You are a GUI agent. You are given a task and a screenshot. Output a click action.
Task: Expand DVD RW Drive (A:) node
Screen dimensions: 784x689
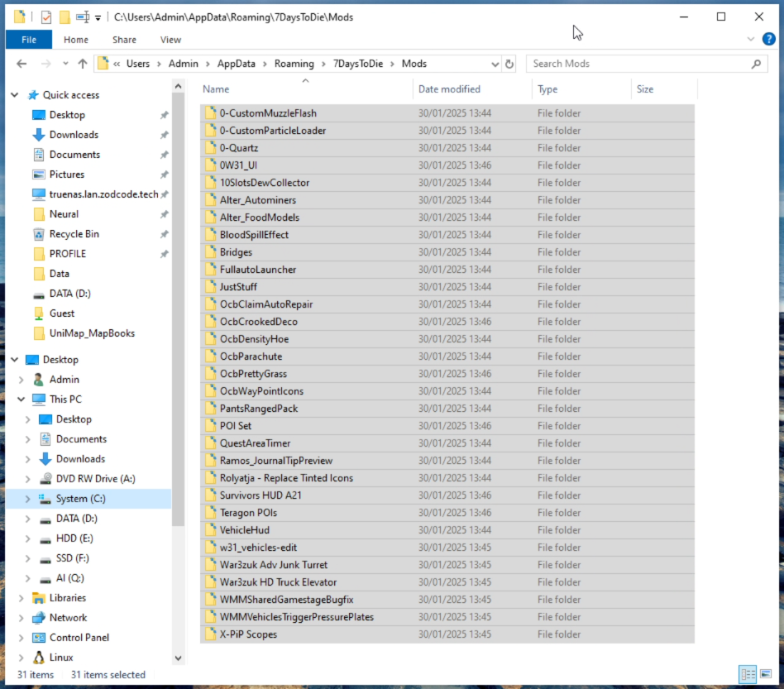click(27, 479)
